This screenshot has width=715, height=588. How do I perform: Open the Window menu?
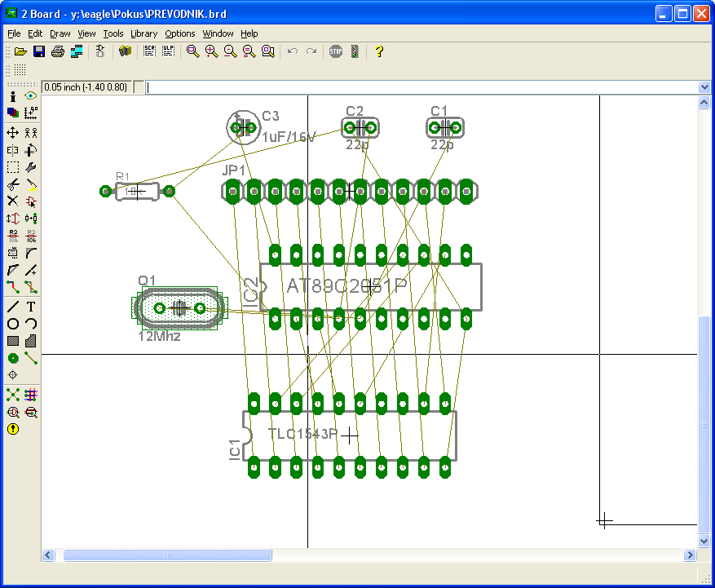point(218,33)
